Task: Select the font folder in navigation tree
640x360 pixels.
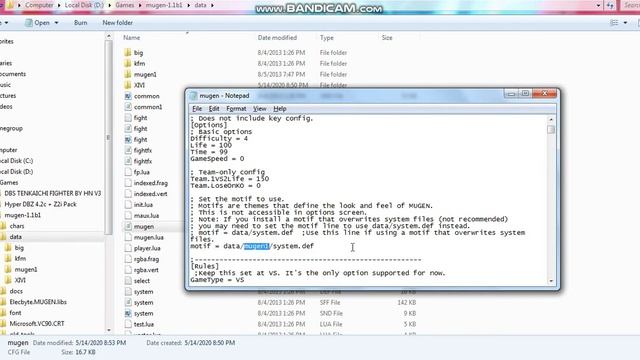Action: (15, 313)
